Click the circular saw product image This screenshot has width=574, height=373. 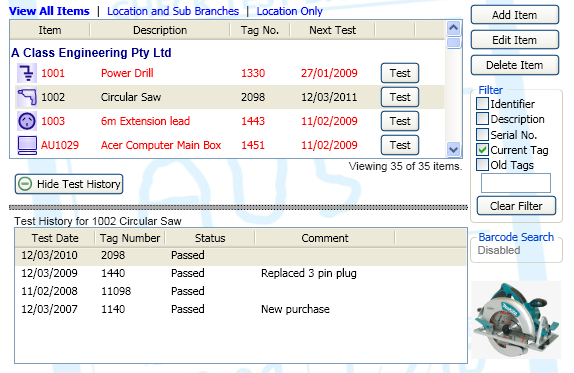pos(516,320)
